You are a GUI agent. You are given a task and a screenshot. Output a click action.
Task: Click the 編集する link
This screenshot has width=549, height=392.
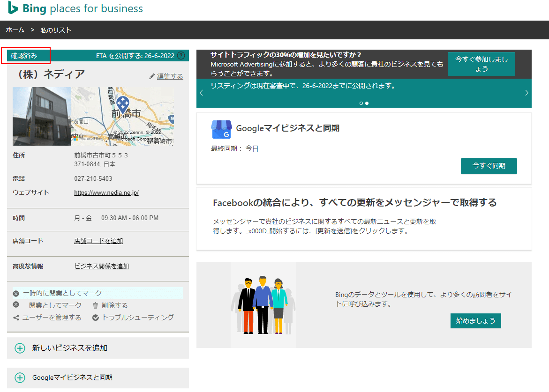[170, 76]
